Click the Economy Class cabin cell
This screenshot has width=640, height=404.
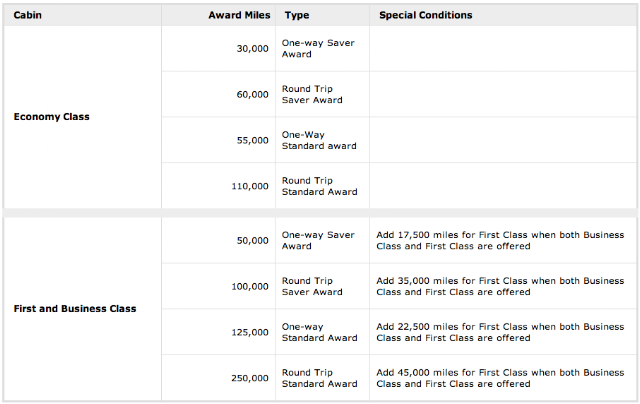click(x=51, y=117)
